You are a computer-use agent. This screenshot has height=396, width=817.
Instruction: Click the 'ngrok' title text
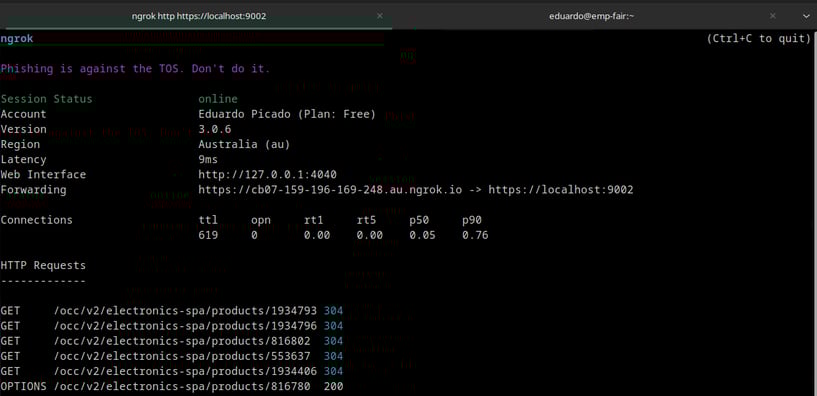pos(17,39)
